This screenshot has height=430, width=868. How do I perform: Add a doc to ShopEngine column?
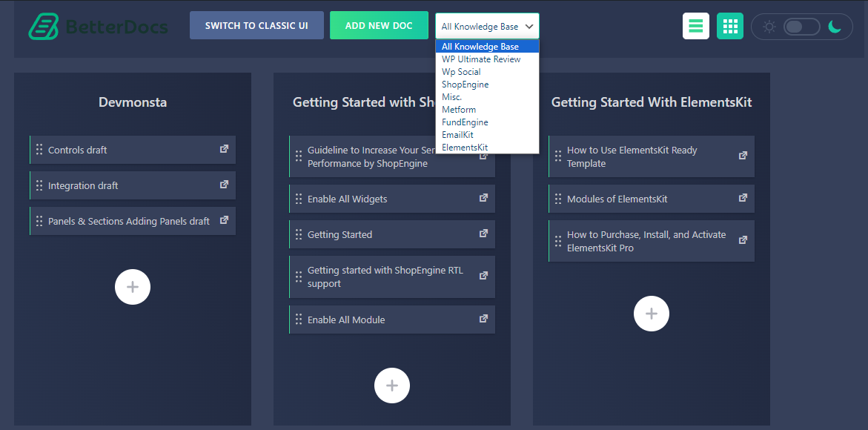[392, 386]
